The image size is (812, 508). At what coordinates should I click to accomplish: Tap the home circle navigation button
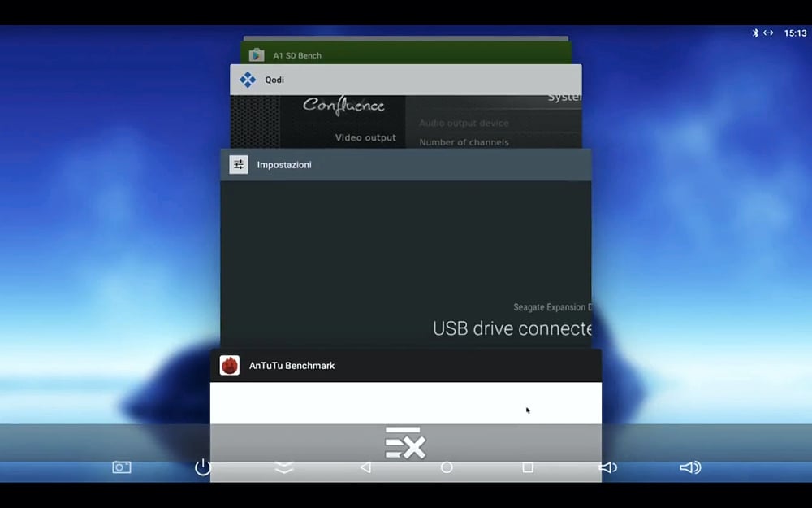[447, 467]
